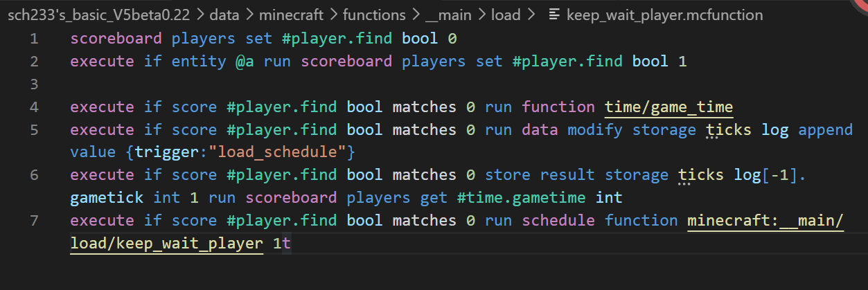
Task: Follow the time/game_time function link
Action: pyautogui.click(x=668, y=107)
